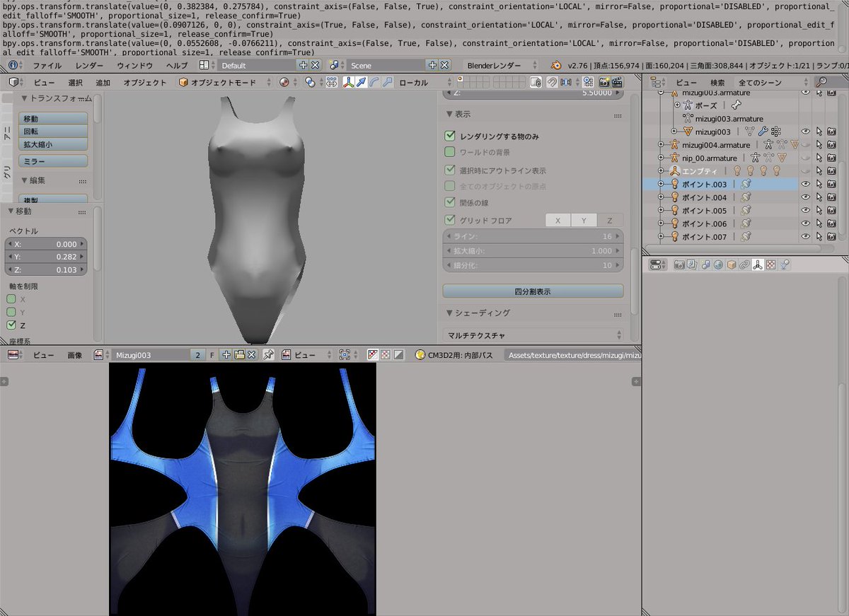Click the Outliner search magnifier icon
This screenshot has height=616, width=849.
tap(822, 82)
